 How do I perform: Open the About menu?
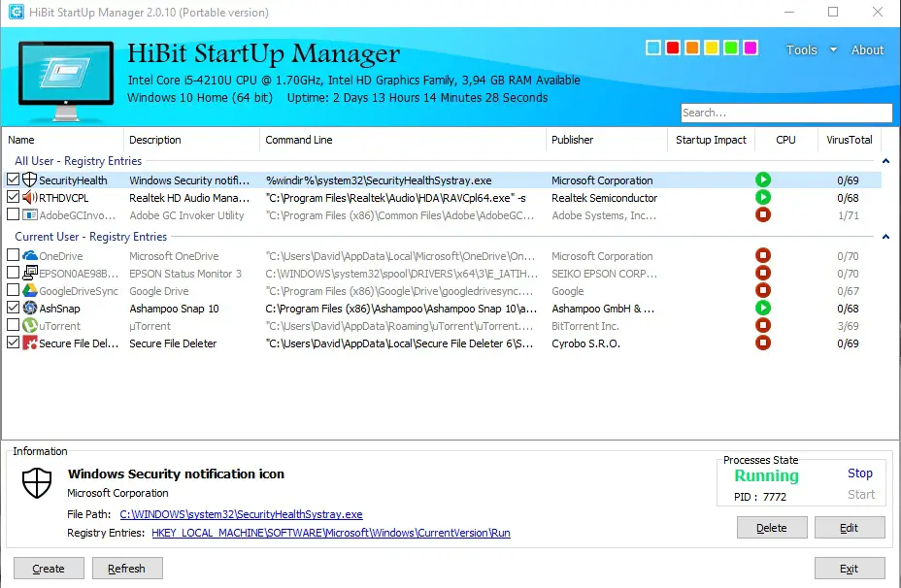pos(867,50)
